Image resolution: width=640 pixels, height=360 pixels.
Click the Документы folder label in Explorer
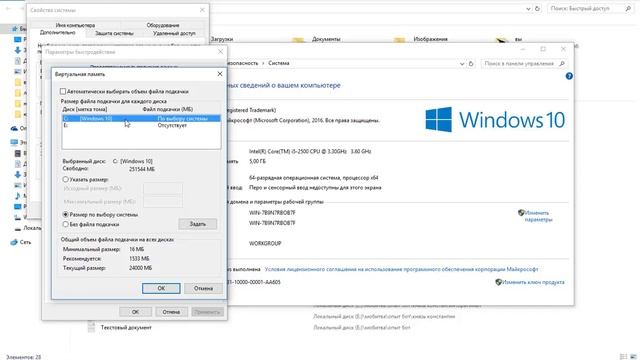[x=326, y=39]
